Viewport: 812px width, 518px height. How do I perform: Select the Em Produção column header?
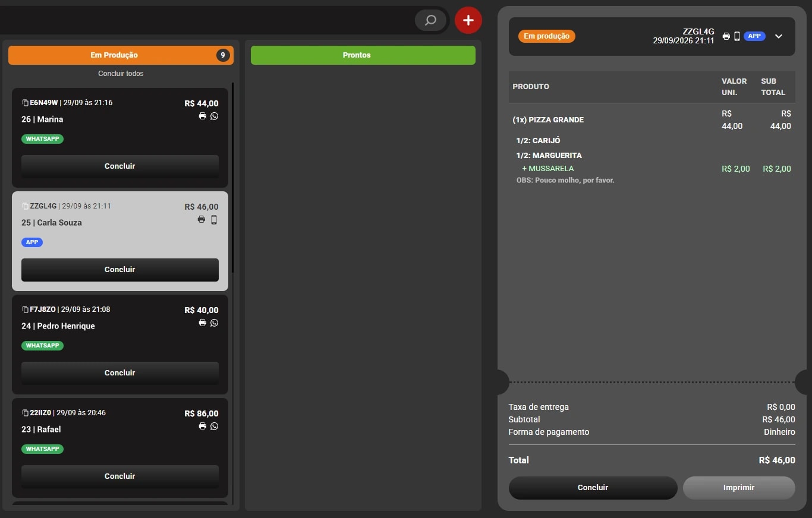coord(121,55)
